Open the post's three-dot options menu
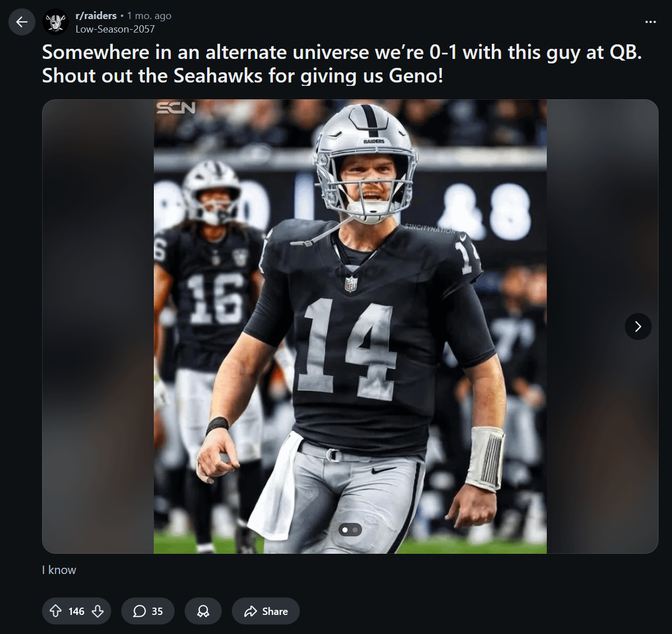The width and height of the screenshot is (672, 634). 650,22
